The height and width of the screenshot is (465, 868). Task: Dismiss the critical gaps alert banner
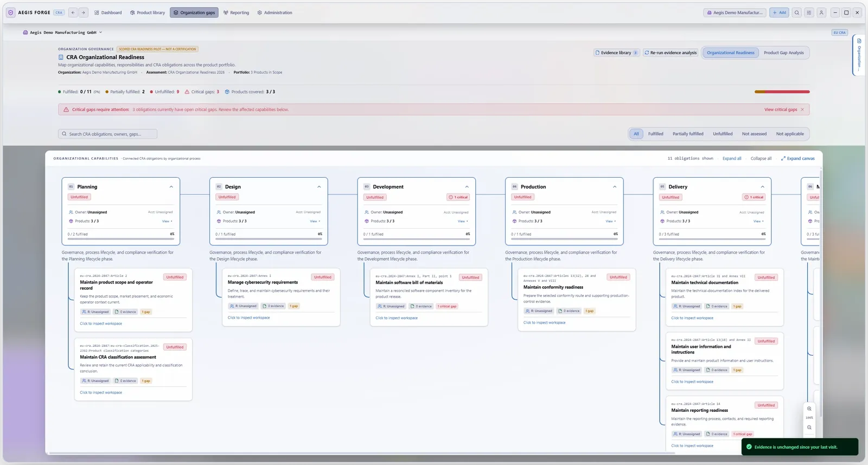pos(802,109)
